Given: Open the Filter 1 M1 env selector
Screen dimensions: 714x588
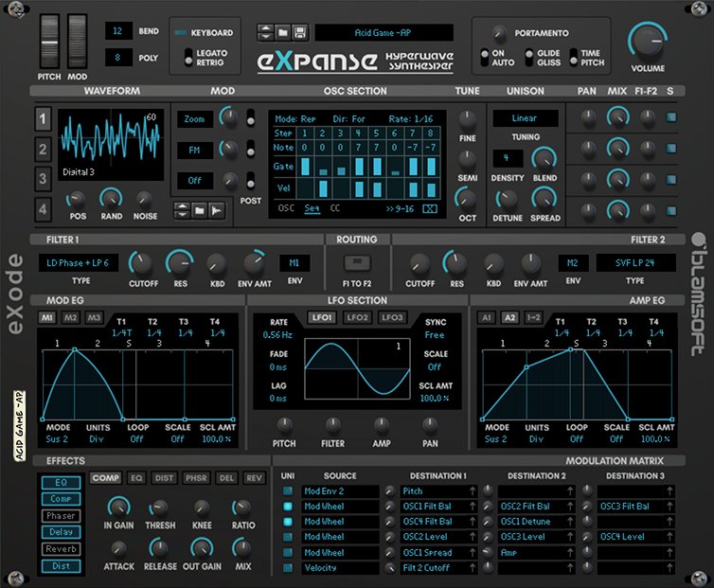Looking at the screenshot, I should pyautogui.click(x=295, y=263).
